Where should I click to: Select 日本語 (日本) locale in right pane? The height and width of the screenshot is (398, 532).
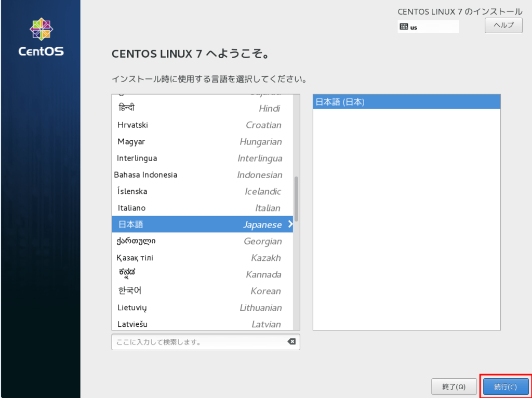[406, 102]
